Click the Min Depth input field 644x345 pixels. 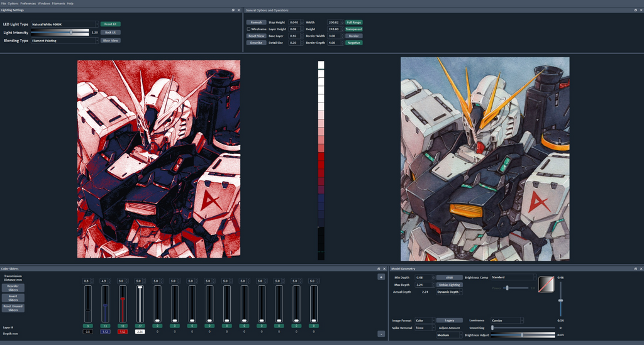pos(425,278)
